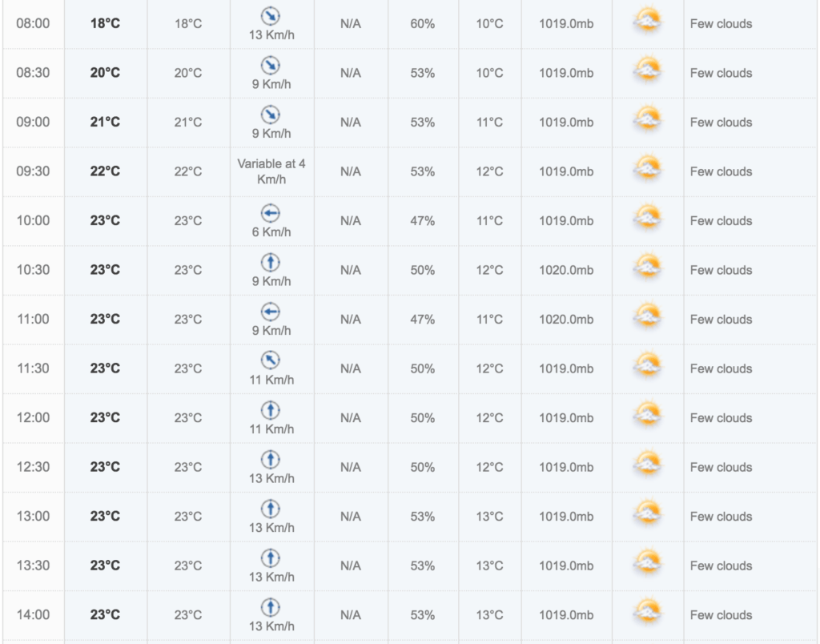Click the north wind arrow at 13:00
The width and height of the screenshot is (820, 644).
pyautogui.click(x=271, y=509)
